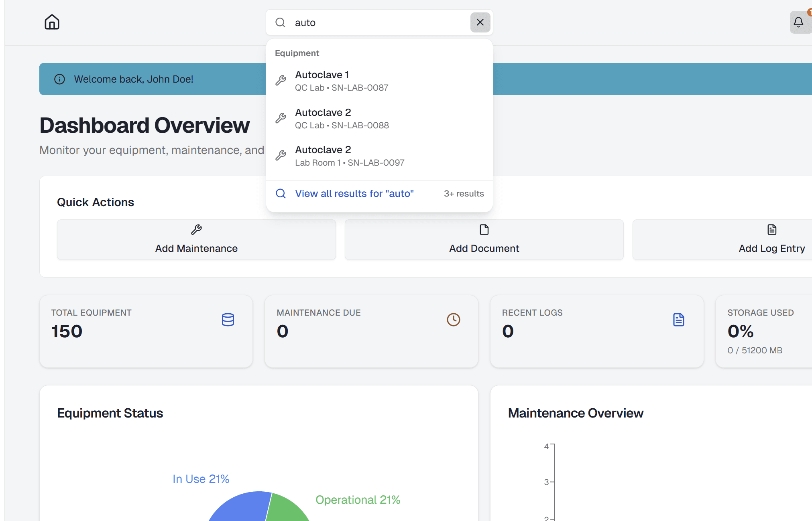Click the Operational 21% chart label

(x=358, y=500)
